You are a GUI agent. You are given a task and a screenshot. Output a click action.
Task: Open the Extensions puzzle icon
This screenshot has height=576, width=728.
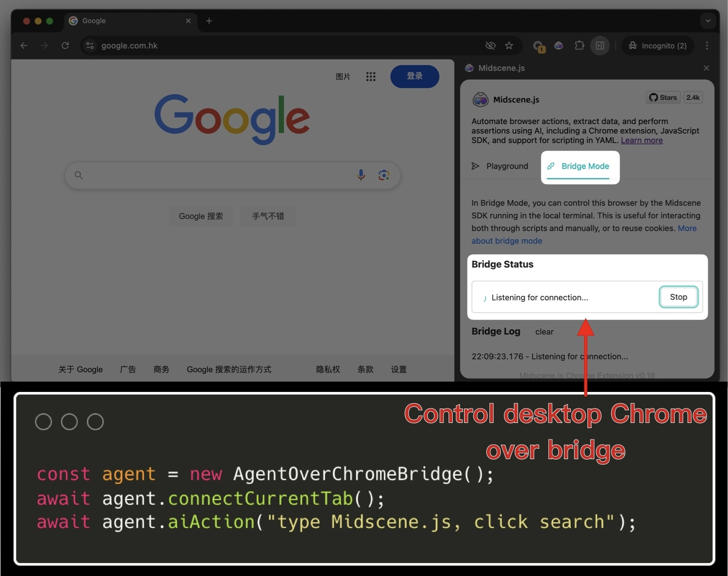tap(580, 46)
